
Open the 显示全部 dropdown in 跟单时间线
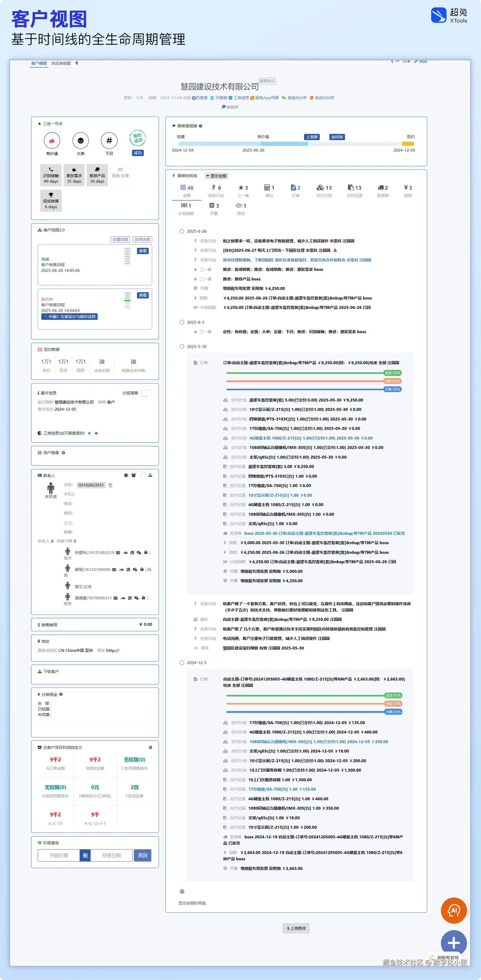216,176
